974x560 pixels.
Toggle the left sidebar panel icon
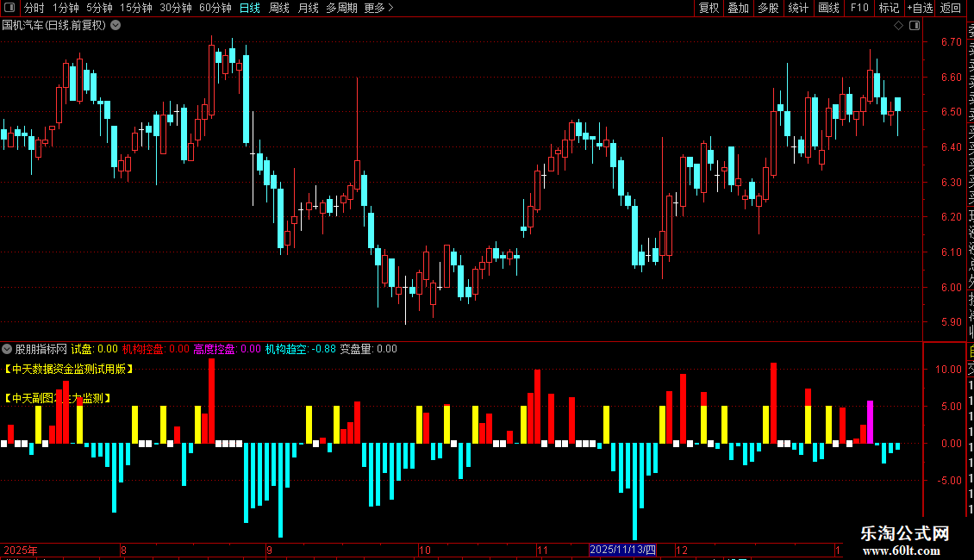[9, 8]
